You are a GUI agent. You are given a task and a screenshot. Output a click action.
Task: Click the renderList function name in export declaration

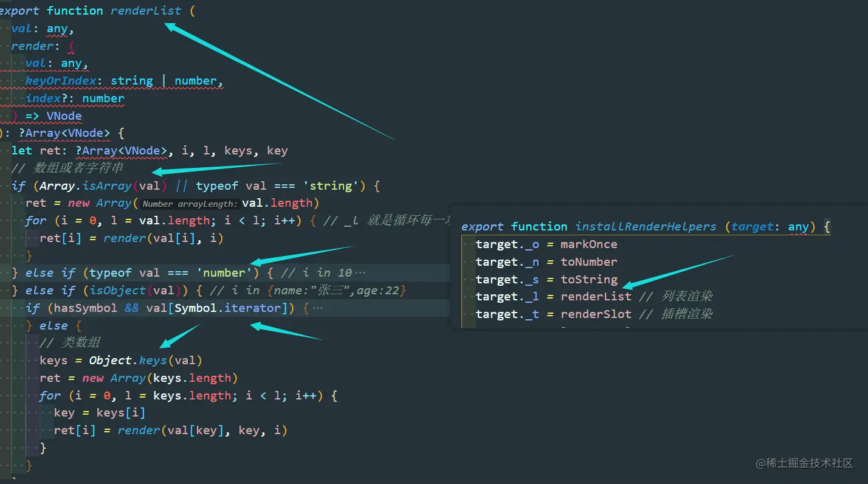pyautogui.click(x=146, y=11)
